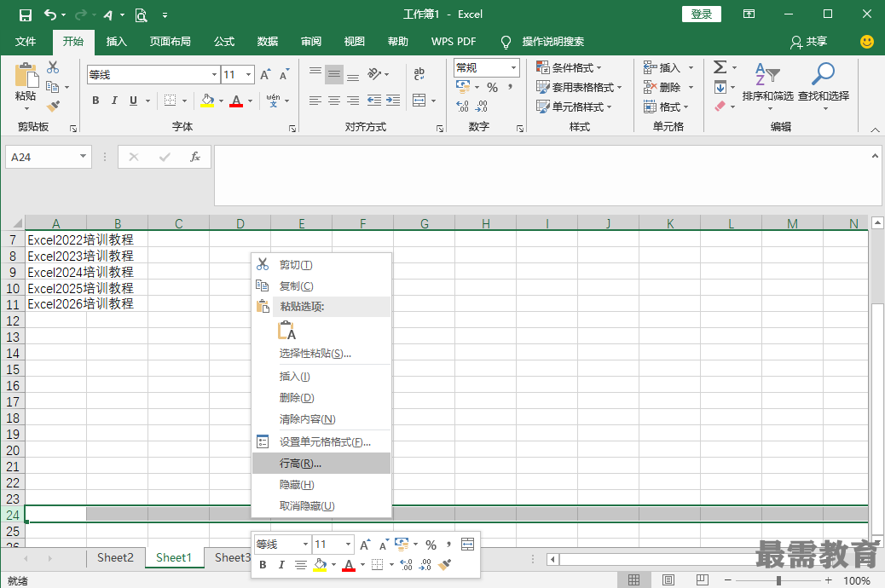Apply ribbon fill color (yellow bucket)
The height and width of the screenshot is (588, 885).
pos(208,101)
